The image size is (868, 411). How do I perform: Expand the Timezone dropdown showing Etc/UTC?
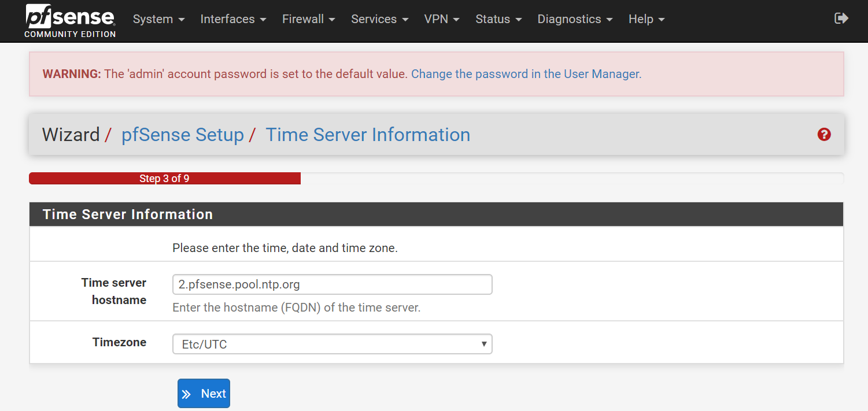point(333,344)
